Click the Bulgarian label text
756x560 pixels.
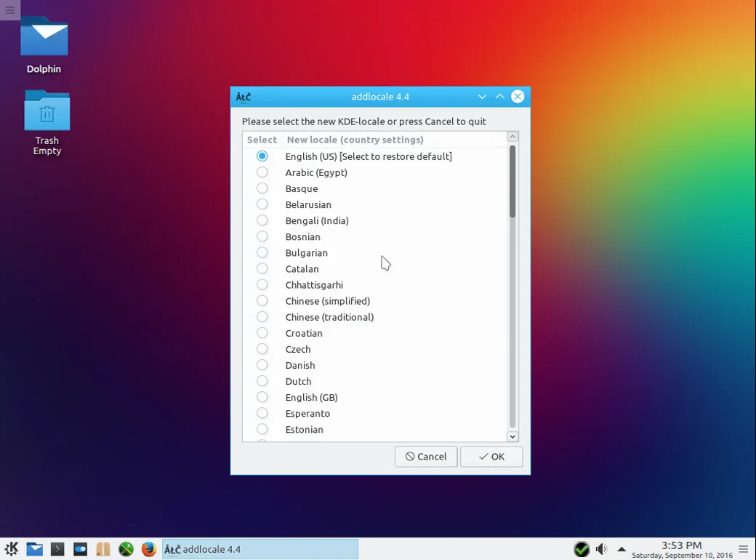pos(306,253)
